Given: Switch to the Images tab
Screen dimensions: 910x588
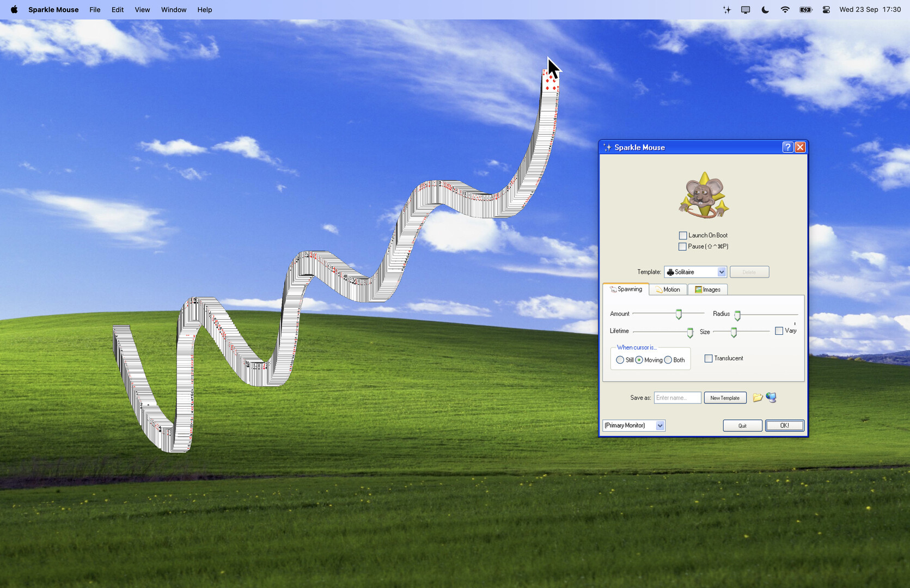Looking at the screenshot, I should point(707,290).
